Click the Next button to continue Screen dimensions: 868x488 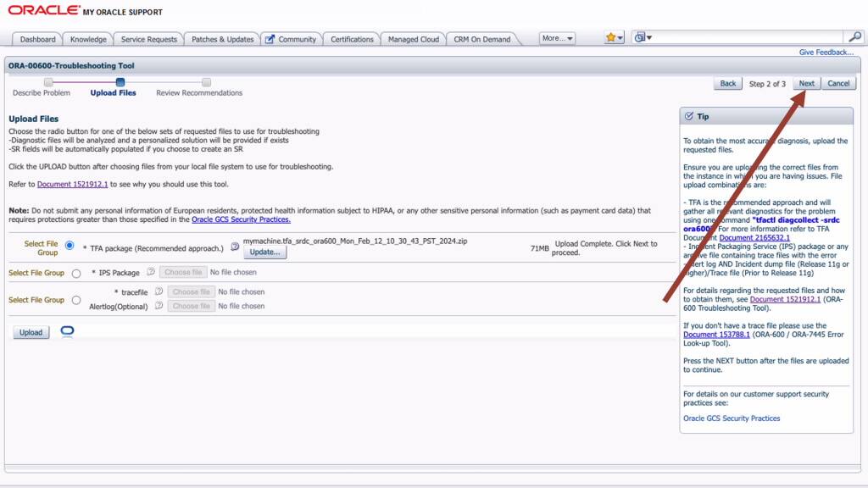(x=805, y=83)
